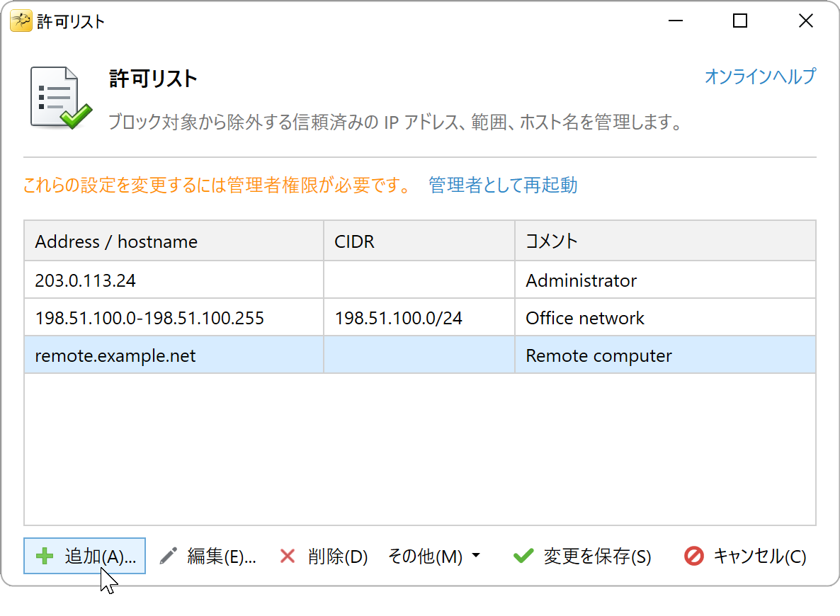Click the 198.51.100.0/24 CIDR cell
The height and width of the screenshot is (616, 840).
point(419,318)
